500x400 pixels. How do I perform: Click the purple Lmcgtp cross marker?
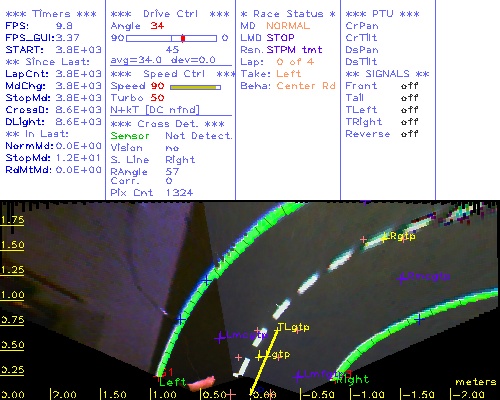click(220, 338)
